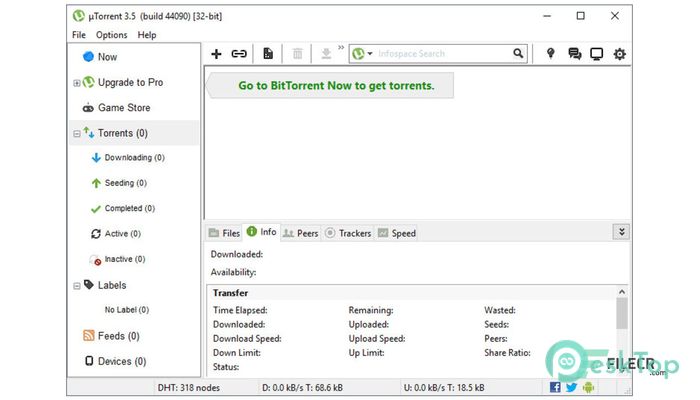This screenshot has height=400, width=700.
Task: Open the File menu
Action: (x=79, y=35)
